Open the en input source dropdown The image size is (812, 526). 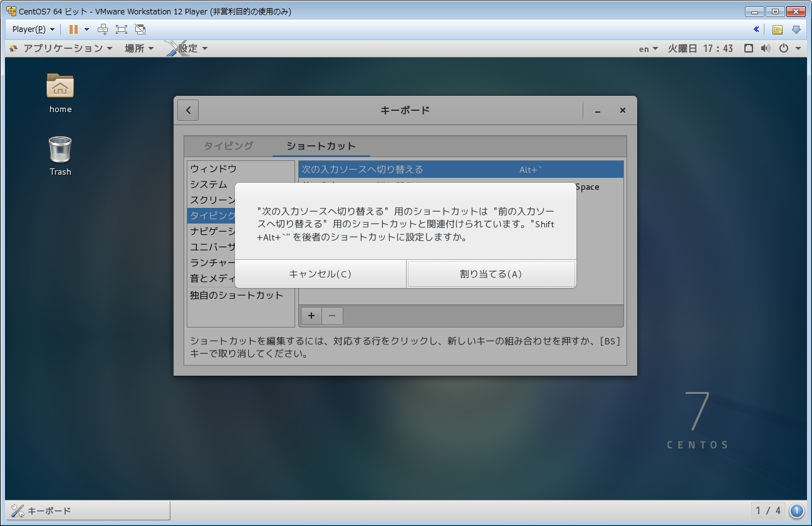[x=648, y=48]
